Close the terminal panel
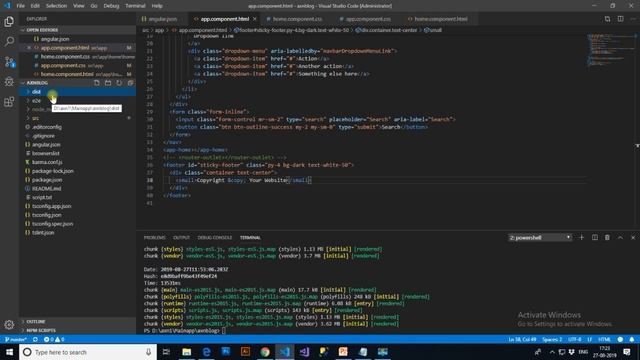 pos(633,238)
